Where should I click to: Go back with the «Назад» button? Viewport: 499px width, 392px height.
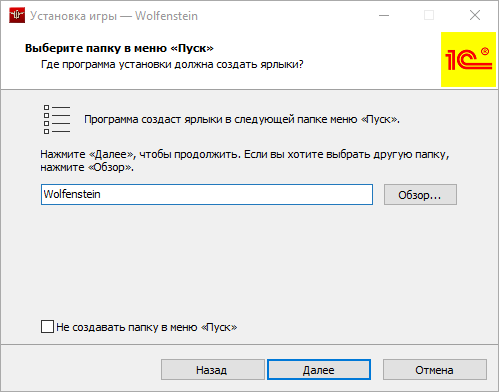tap(213, 370)
